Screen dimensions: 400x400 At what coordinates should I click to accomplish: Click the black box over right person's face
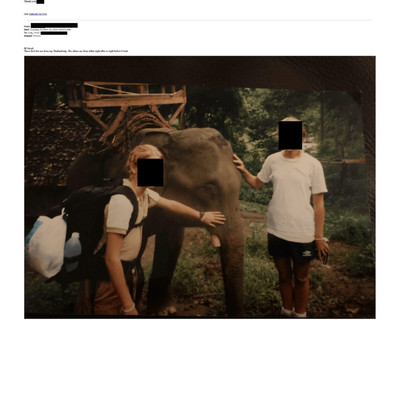click(290, 135)
